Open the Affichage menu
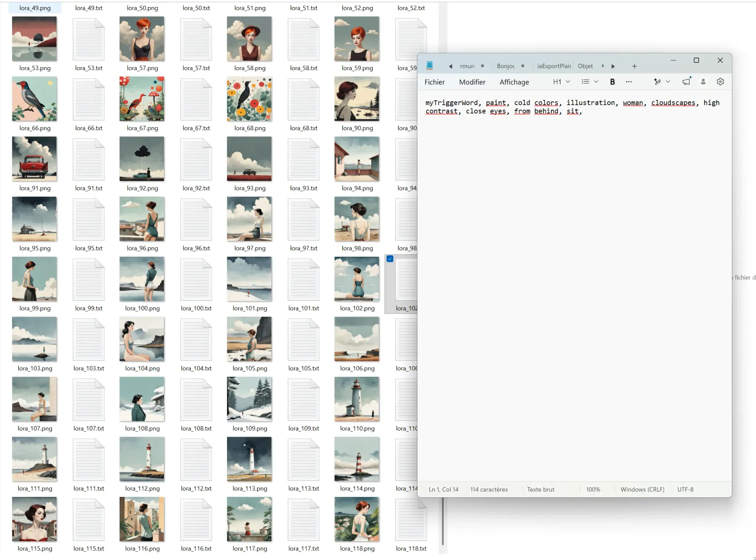The height and width of the screenshot is (560, 756). [514, 82]
